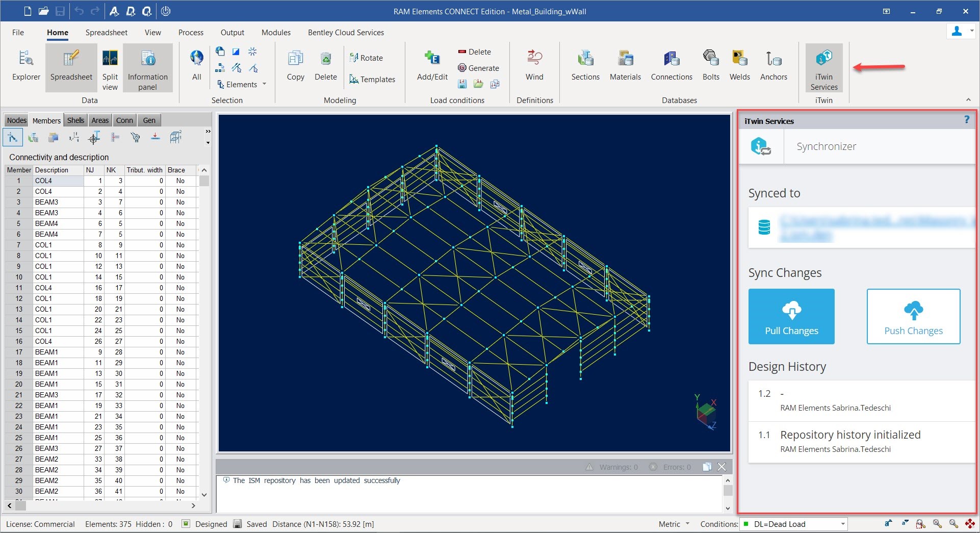This screenshot has height=533, width=980.
Task: Generate load conditions
Action: click(478, 68)
